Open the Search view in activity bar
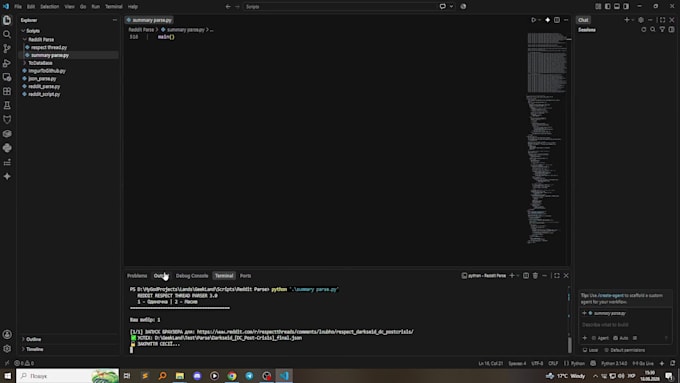 point(7,34)
